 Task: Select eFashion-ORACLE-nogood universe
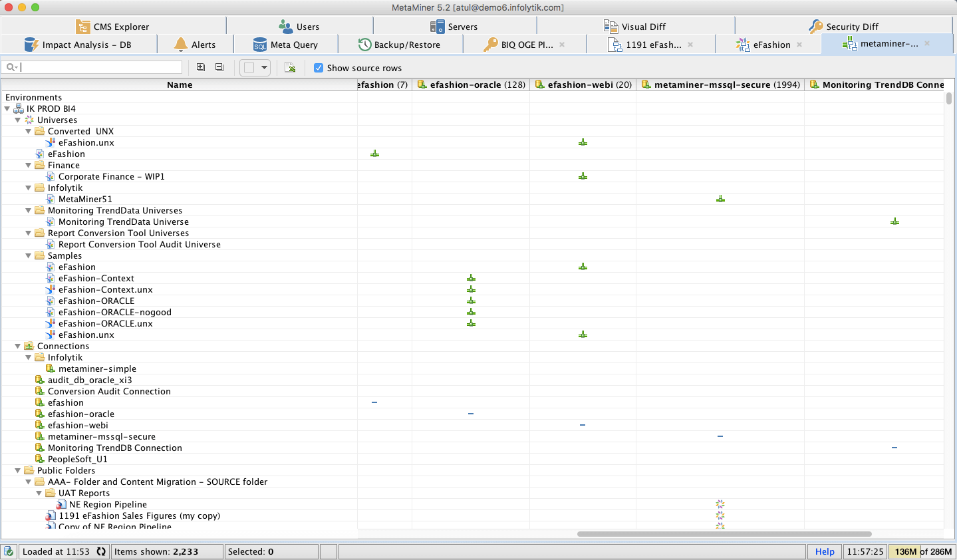(x=114, y=312)
